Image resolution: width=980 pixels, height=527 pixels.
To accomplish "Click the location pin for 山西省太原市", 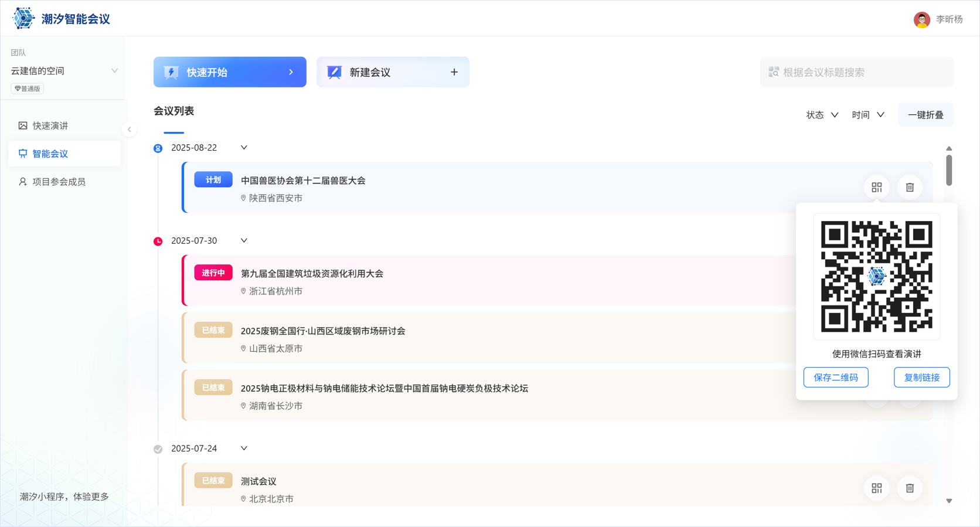I will click(243, 348).
